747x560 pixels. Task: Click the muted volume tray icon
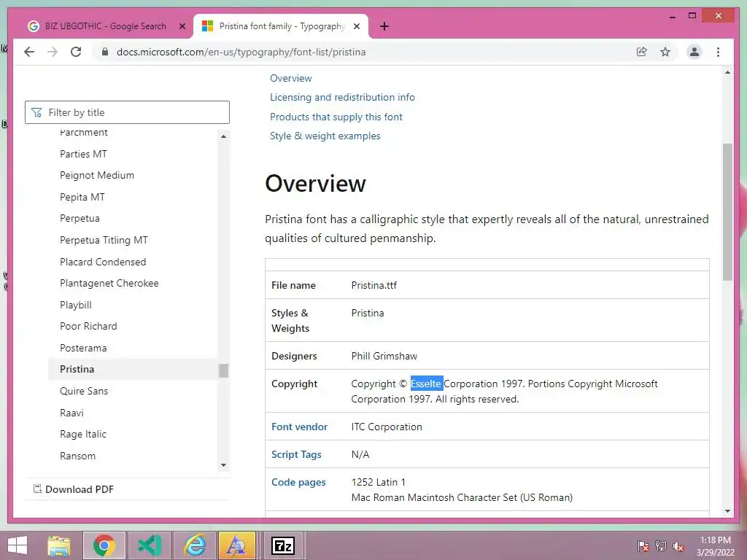tap(678, 545)
